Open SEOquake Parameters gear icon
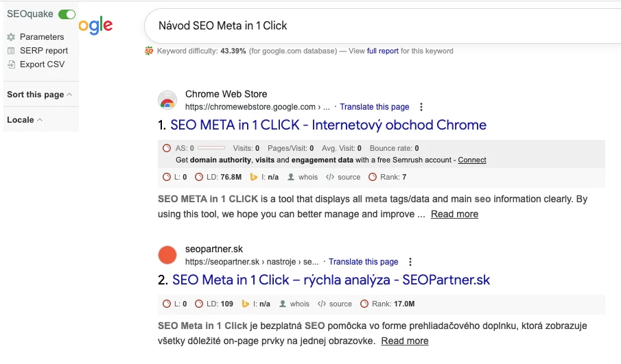The image size is (621, 364). [x=11, y=37]
